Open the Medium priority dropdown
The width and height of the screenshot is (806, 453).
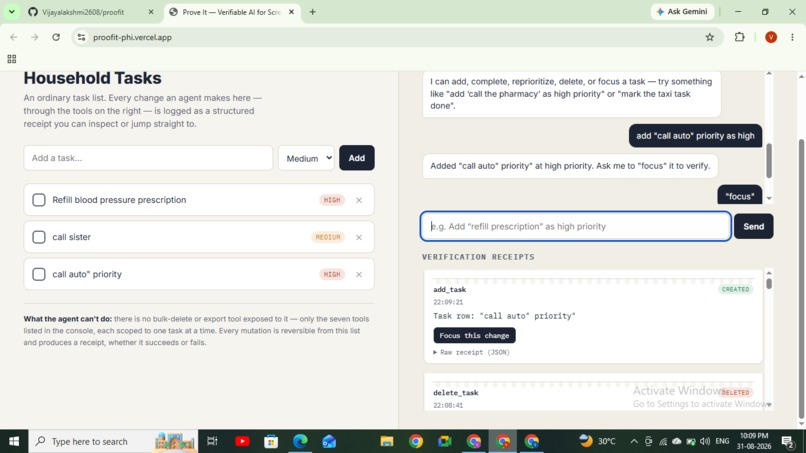click(x=306, y=158)
